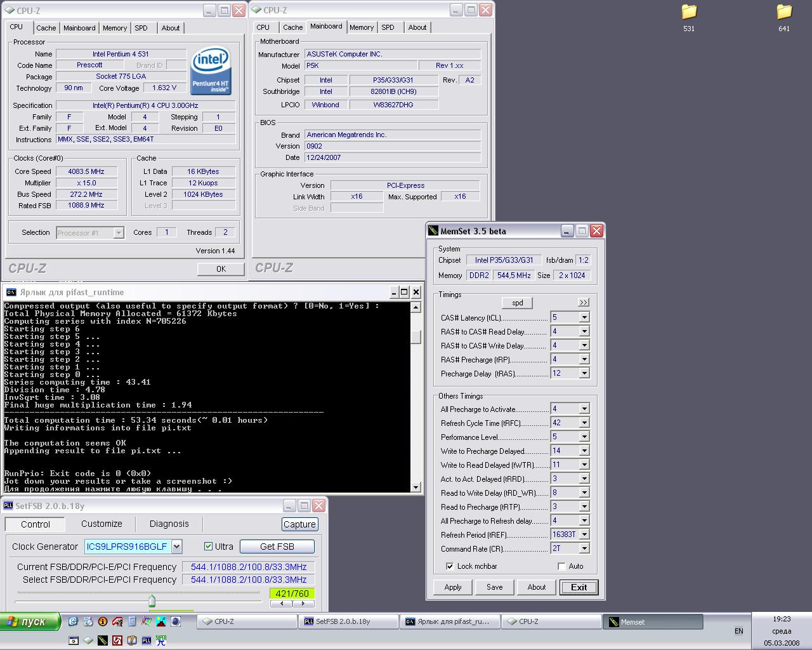Switch to the Diagnosis tab in SetFSB
This screenshot has width=812, height=650.
(x=169, y=524)
